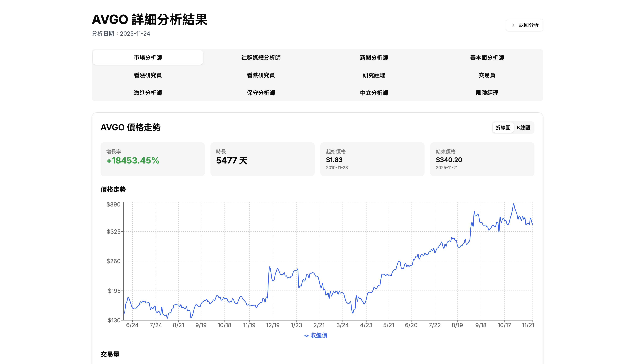The image size is (635, 364).
Task: Click the 分析日期：2025-11-24 text
Action: point(121,33)
